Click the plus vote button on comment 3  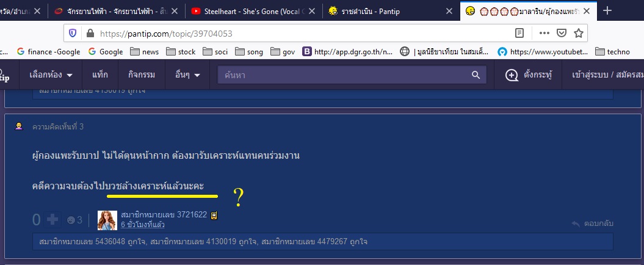[x=52, y=220]
